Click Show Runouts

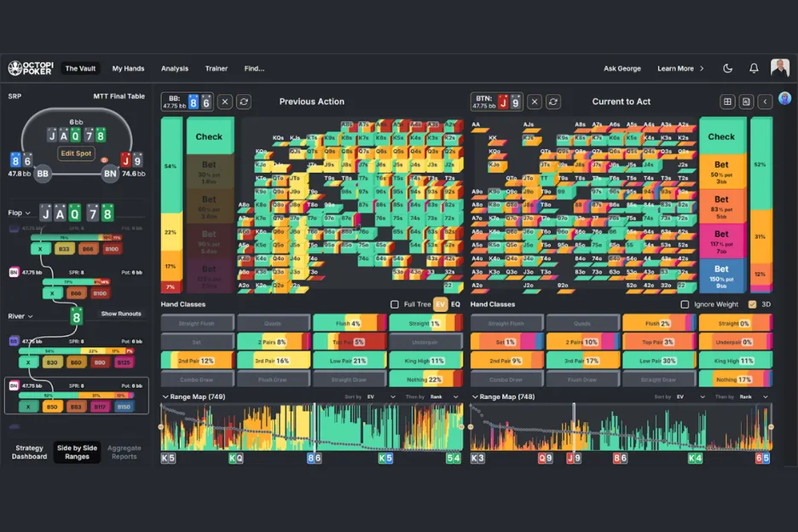coord(120,314)
